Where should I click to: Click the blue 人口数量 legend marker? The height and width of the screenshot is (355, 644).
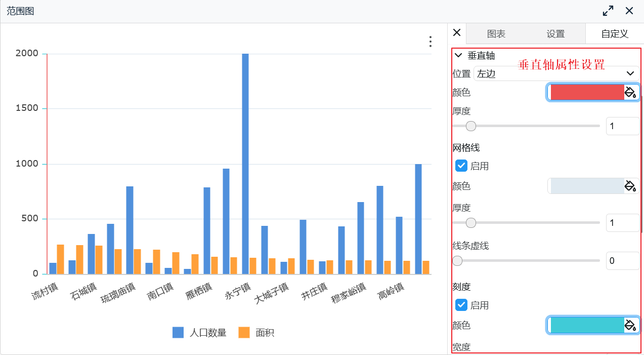[x=178, y=333]
